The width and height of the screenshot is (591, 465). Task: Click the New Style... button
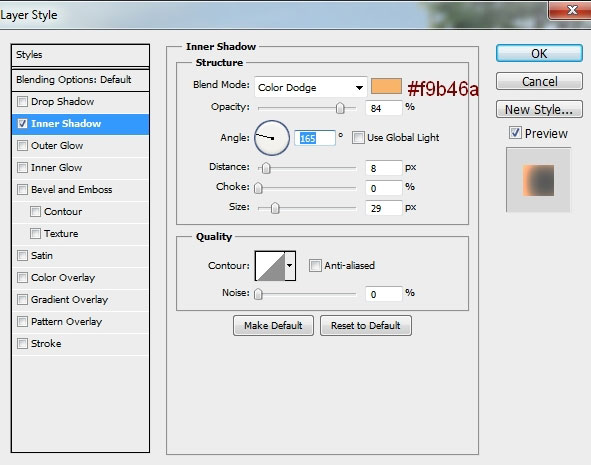point(539,109)
